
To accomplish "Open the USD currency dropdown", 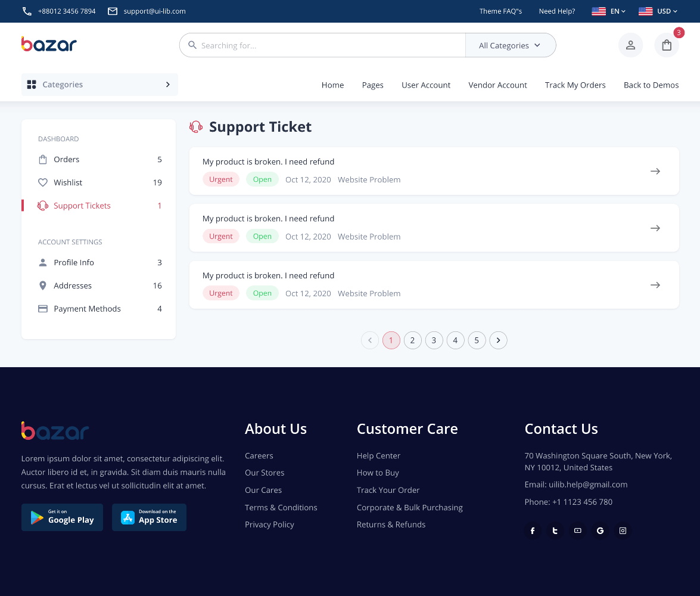I will click(658, 11).
